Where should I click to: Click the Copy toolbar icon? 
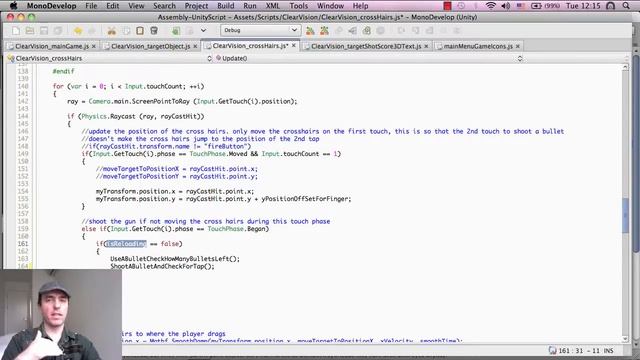coord(126,31)
